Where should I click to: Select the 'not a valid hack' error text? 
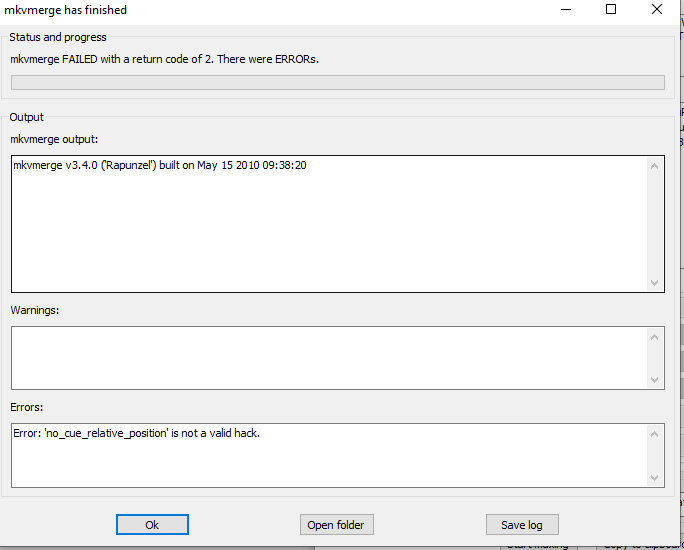point(137,433)
